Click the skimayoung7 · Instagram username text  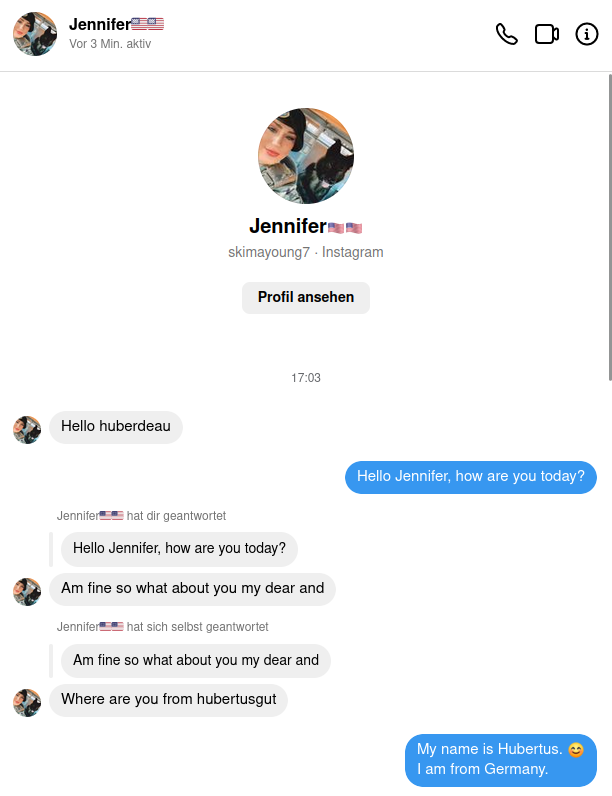pyautogui.click(x=306, y=252)
